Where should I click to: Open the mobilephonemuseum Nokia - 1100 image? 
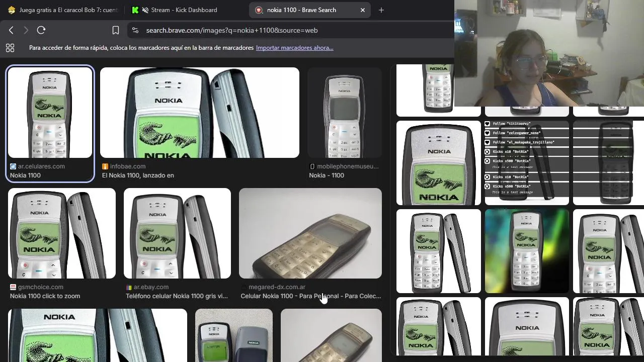pyautogui.click(x=344, y=113)
